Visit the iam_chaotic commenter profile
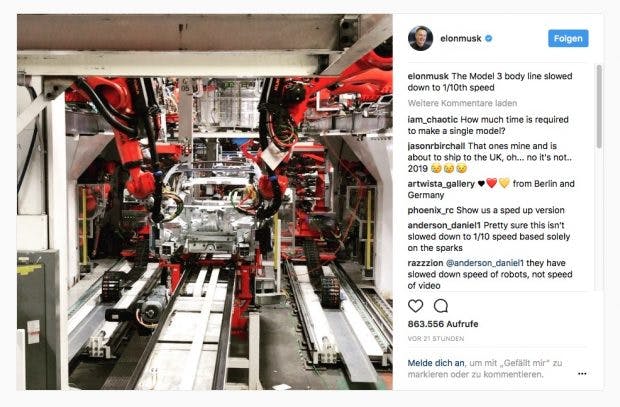The image size is (620, 407). click(433, 119)
